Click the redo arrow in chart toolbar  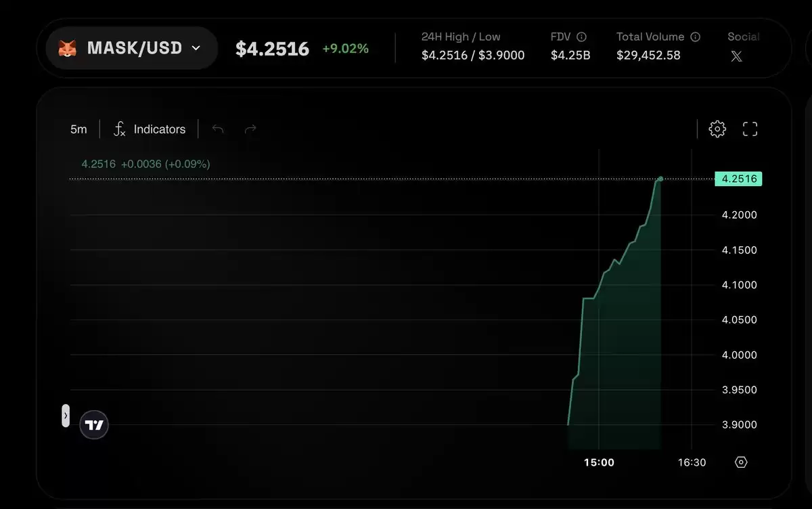pos(250,129)
